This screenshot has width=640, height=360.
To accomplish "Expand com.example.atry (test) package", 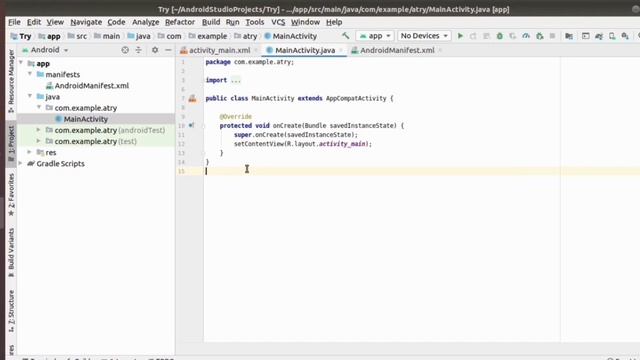I will click(38, 141).
